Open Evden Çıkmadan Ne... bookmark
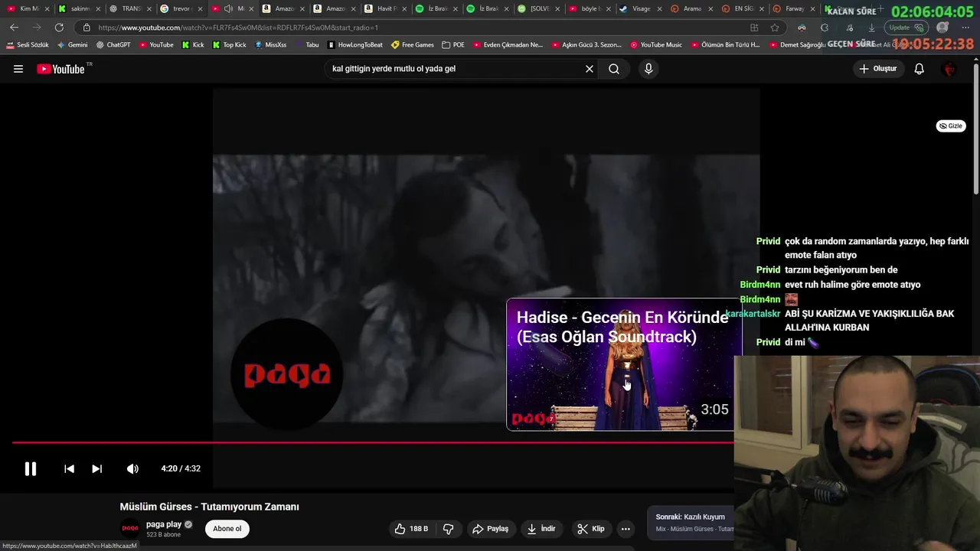Viewport: 980px width, 551px height. (508, 45)
